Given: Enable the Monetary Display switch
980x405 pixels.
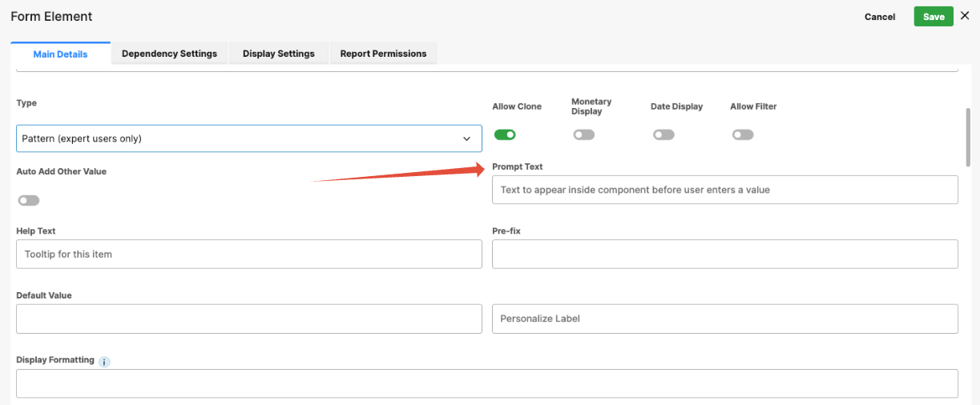Looking at the screenshot, I should coord(584,134).
